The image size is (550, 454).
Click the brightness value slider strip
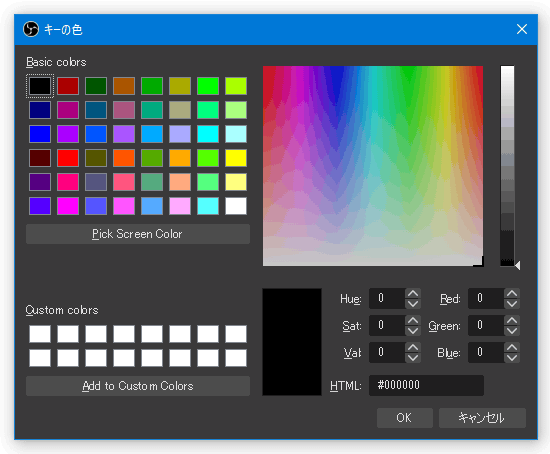pyautogui.click(x=507, y=166)
